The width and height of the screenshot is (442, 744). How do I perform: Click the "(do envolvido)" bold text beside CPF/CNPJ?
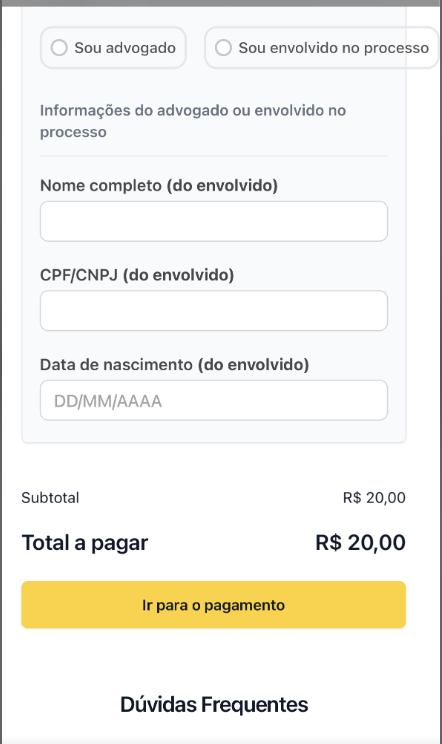[x=178, y=275]
